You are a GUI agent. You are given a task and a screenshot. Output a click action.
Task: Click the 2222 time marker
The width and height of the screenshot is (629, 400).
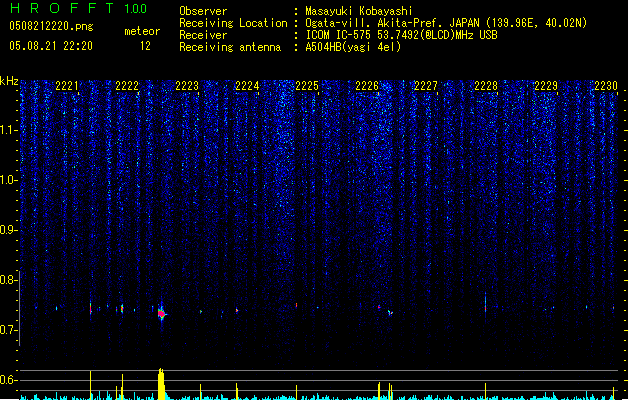tap(127, 86)
